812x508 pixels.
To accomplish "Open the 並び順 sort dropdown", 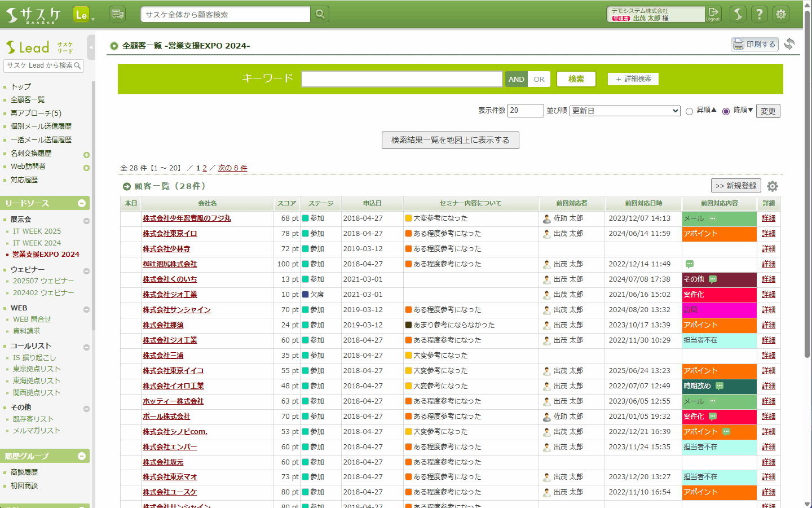I will click(x=625, y=111).
